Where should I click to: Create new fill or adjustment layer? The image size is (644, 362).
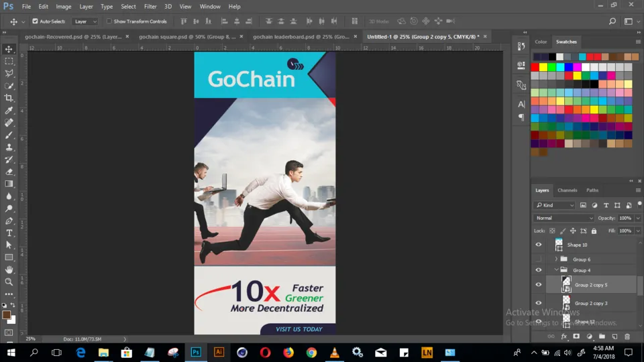(590, 337)
